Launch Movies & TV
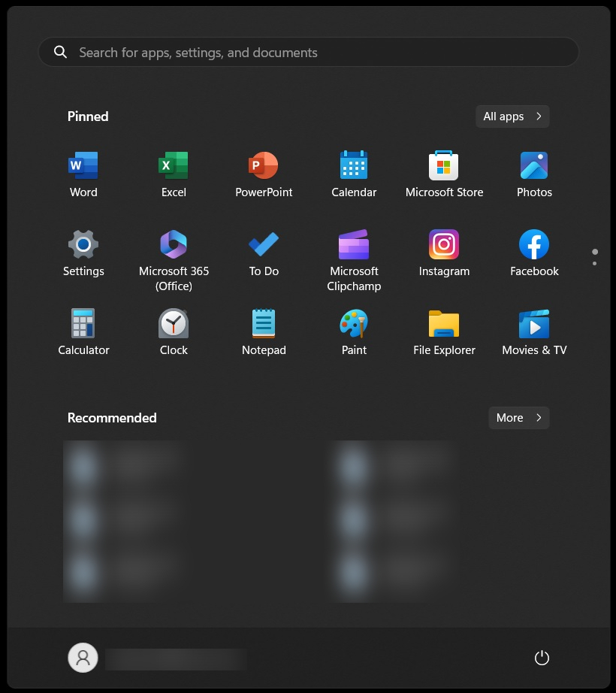 pos(534,332)
